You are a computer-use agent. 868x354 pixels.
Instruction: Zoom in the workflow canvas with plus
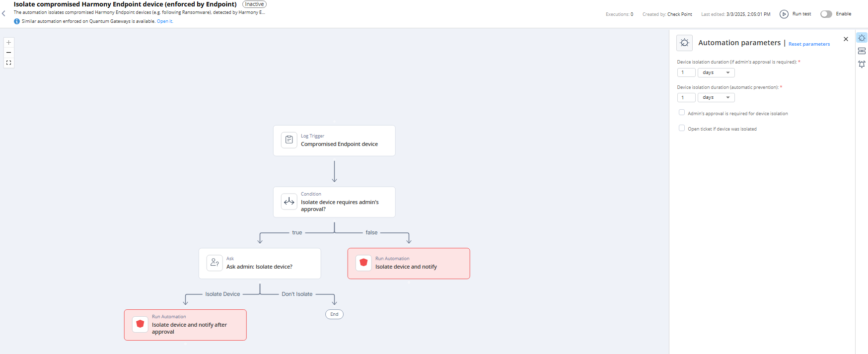[8, 43]
